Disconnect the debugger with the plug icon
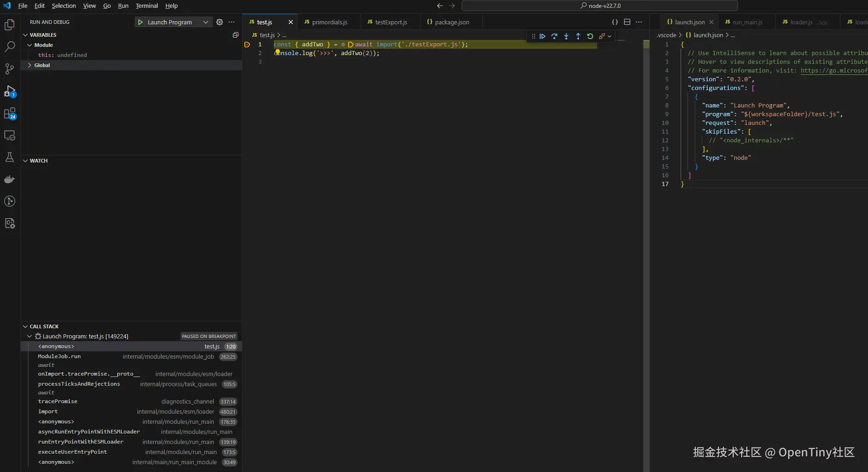868x472 pixels. point(602,36)
